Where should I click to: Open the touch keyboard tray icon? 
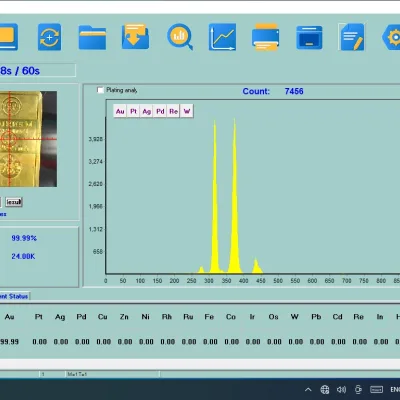[x=376, y=389]
